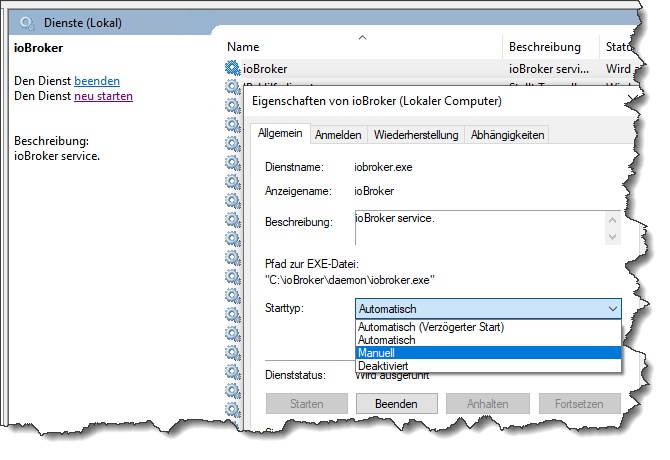Click the Beenden button
This screenshot has width=670, height=460.
(x=397, y=404)
